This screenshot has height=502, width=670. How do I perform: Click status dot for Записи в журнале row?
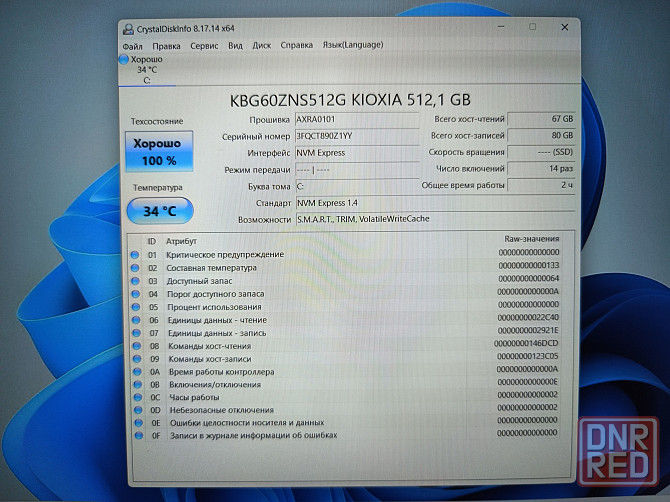(139, 436)
